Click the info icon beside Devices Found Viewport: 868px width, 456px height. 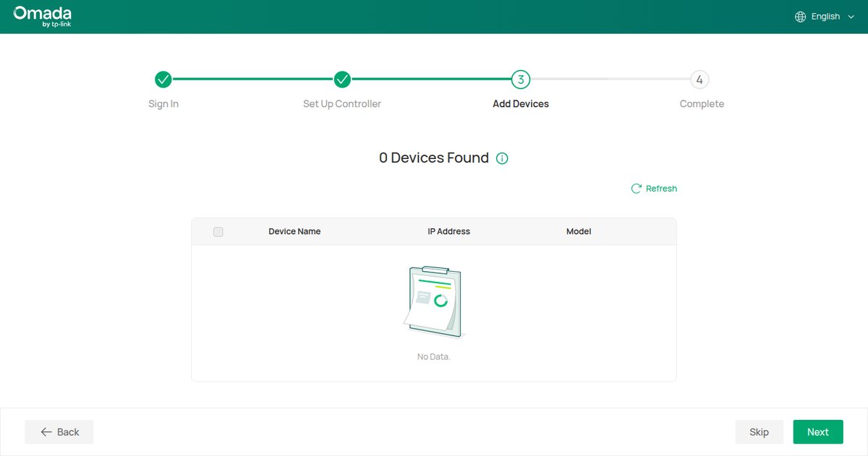tap(502, 158)
